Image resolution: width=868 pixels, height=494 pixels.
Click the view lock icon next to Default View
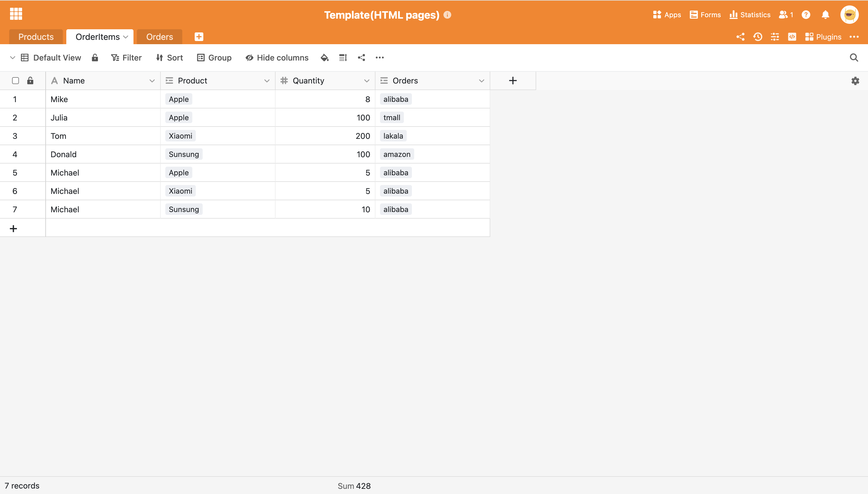(x=95, y=57)
